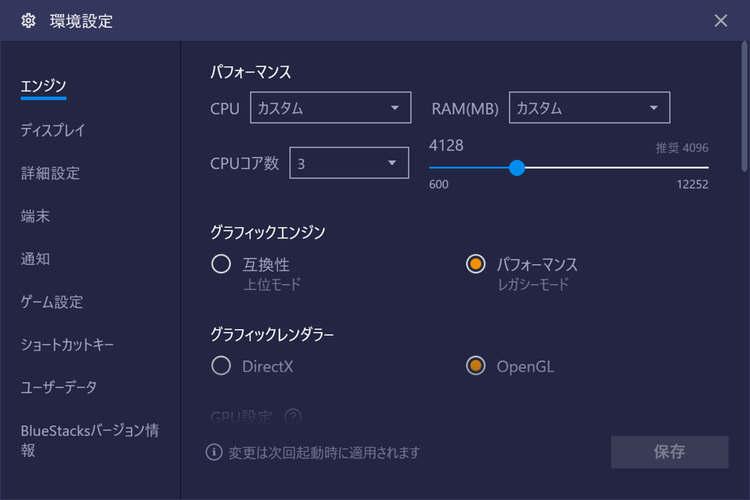
Task: Open the CPU カスタム dropdown
Action: [x=331, y=108]
